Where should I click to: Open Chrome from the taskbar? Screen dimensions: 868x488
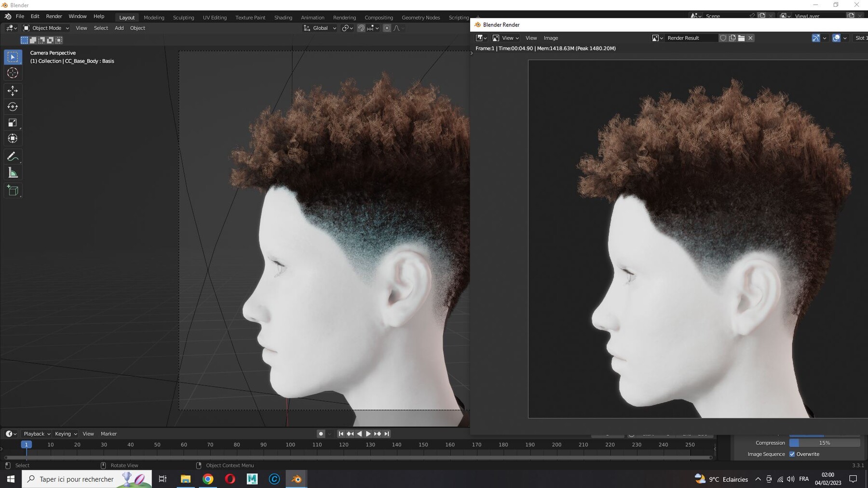(208, 479)
